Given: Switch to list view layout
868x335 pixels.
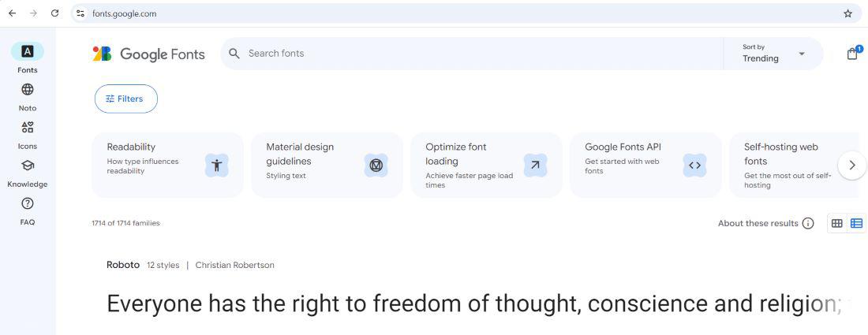Looking at the screenshot, I should pyautogui.click(x=856, y=223).
